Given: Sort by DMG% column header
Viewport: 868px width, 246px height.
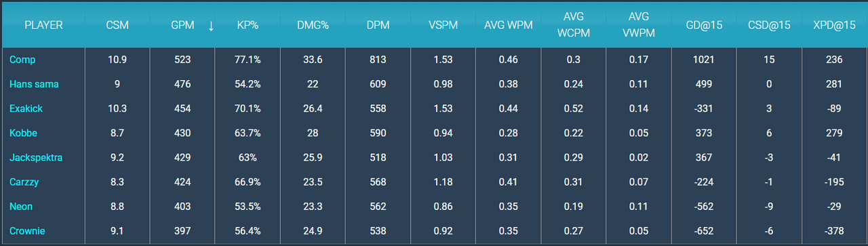Looking at the screenshot, I should [x=313, y=25].
